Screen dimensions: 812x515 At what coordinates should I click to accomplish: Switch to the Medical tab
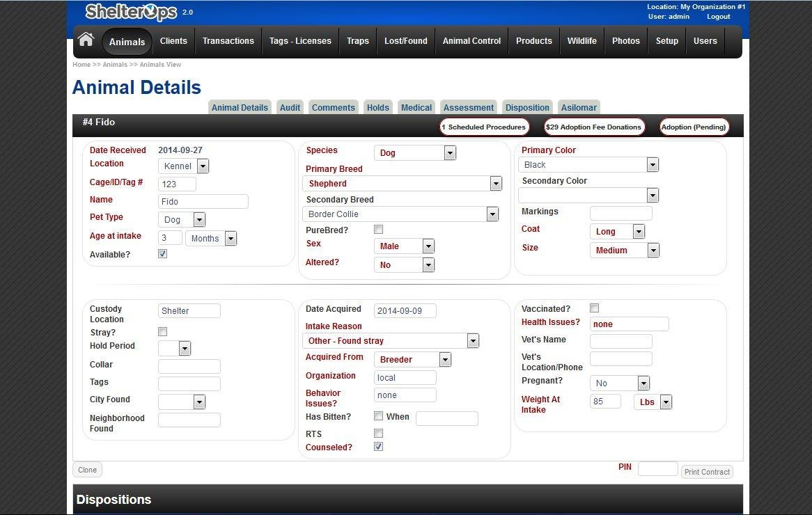point(416,107)
